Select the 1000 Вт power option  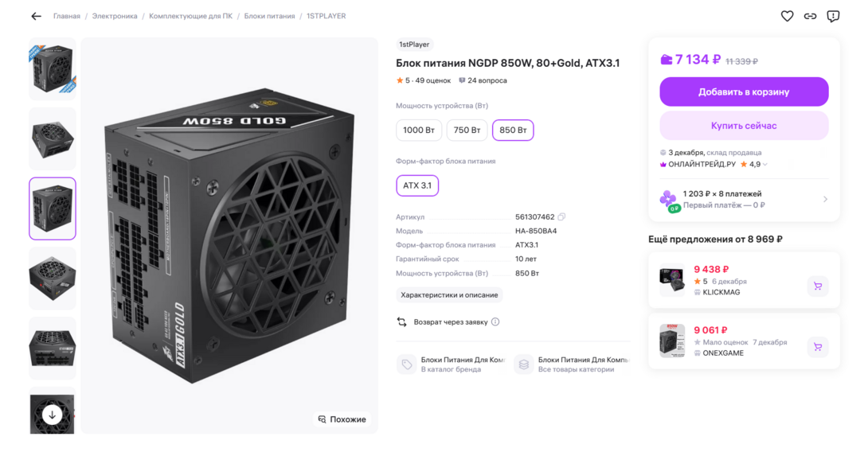[419, 130]
